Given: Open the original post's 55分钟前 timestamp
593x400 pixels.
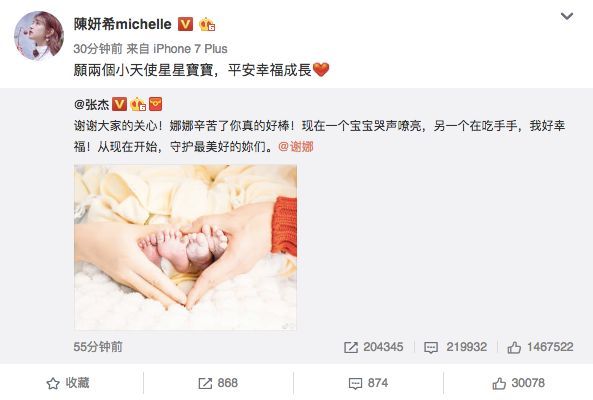Looking at the screenshot, I should (98, 347).
